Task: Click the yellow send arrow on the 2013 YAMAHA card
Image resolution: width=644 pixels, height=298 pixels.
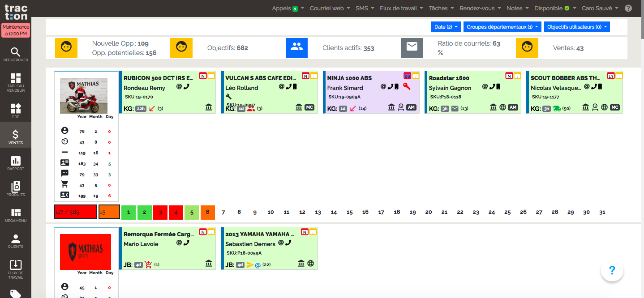Action: 250,264
